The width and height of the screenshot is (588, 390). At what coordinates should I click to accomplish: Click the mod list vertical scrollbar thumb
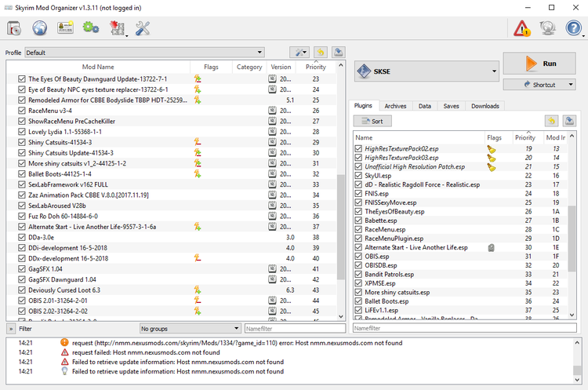point(340,227)
